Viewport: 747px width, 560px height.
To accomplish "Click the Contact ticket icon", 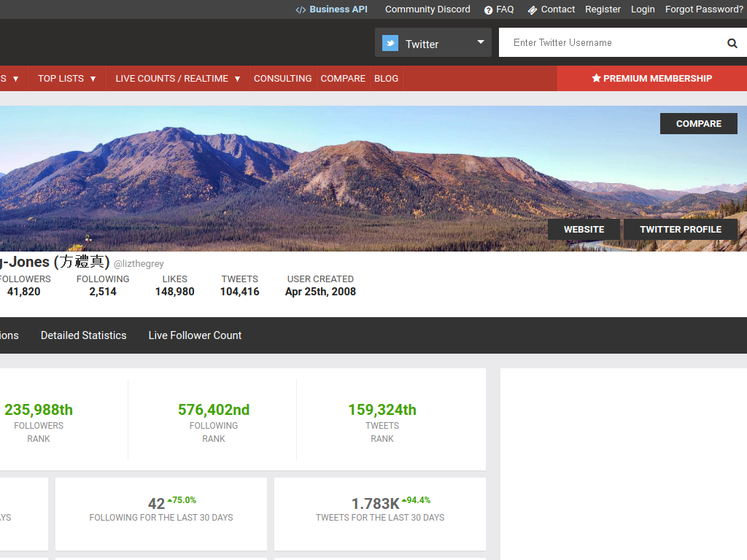I will 533,10.
